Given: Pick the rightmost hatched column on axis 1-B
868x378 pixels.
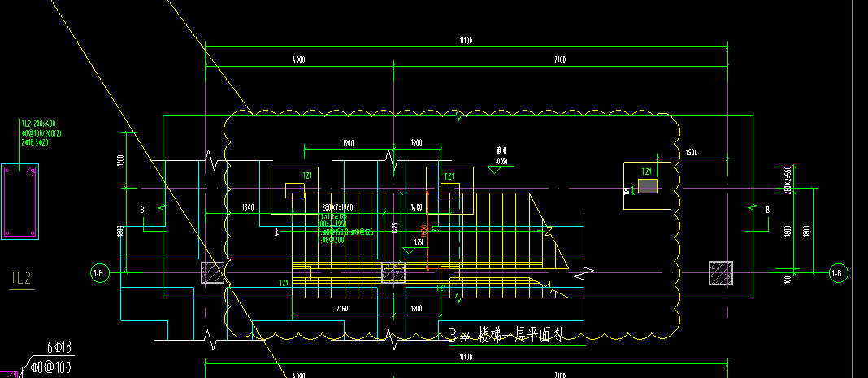Looking at the screenshot, I should pos(721,273).
